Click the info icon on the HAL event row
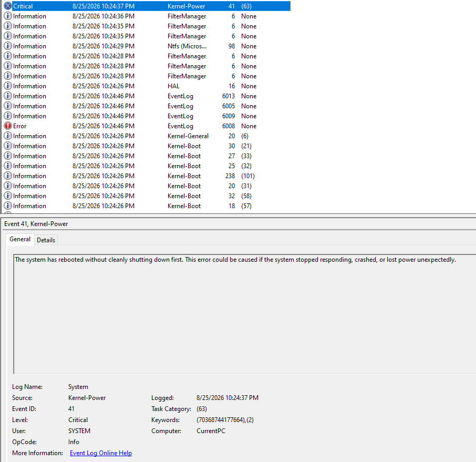The width and height of the screenshot is (476, 462). coord(7,86)
